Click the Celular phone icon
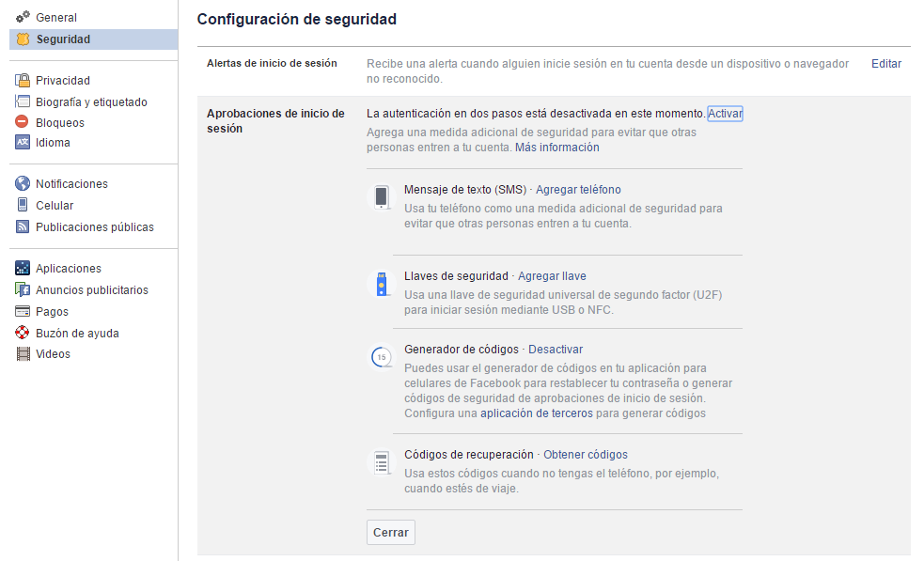The height and width of the screenshot is (561, 924). pyautogui.click(x=23, y=205)
